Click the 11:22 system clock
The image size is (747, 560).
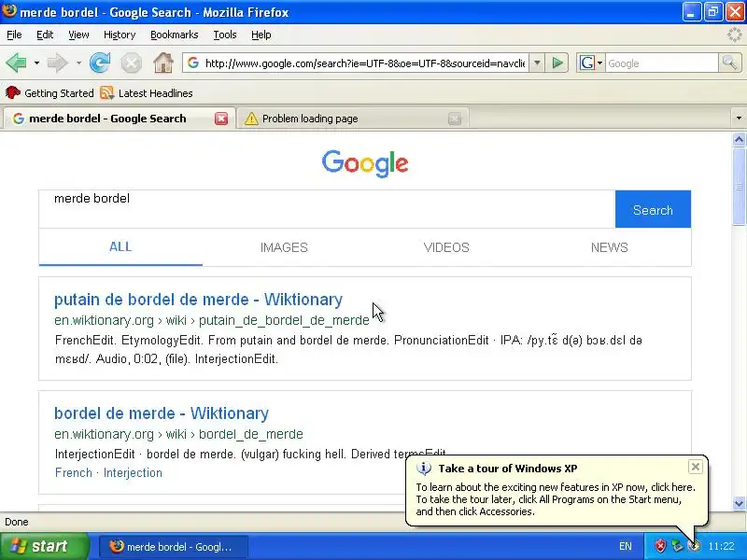tap(721, 546)
